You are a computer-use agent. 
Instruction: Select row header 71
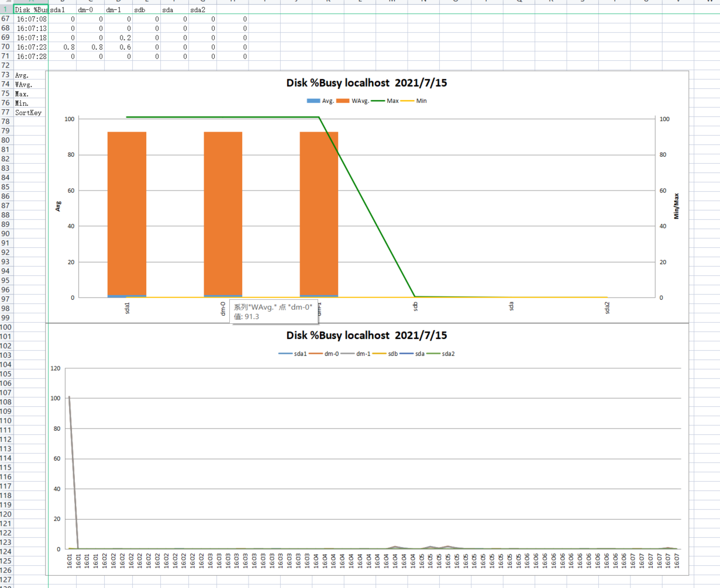tap(6, 57)
